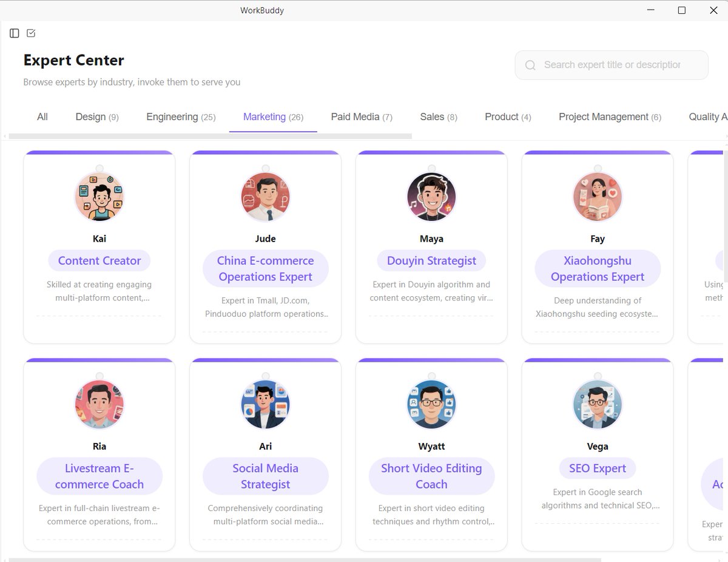Click Ria's avatar image
The width and height of the screenshot is (728, 562).
coord(99,404)
